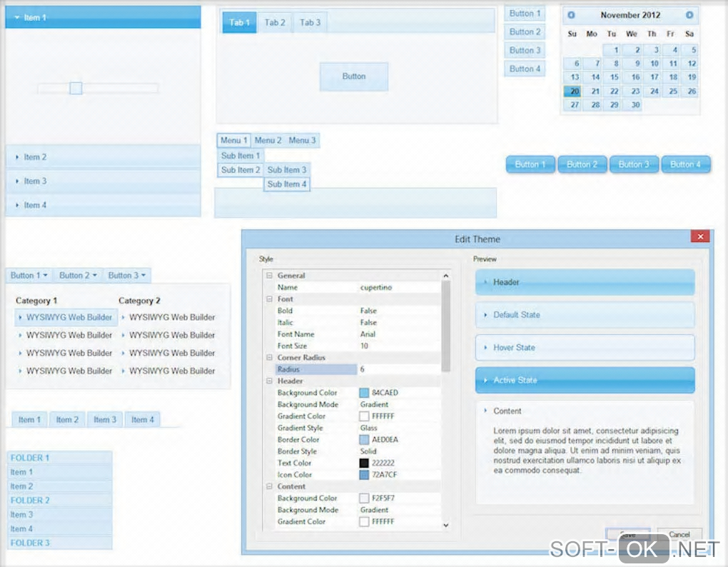
Task: Open Content Background Color swatch F2F5F7
Action: pyautogui.click(x=364, y=498)
